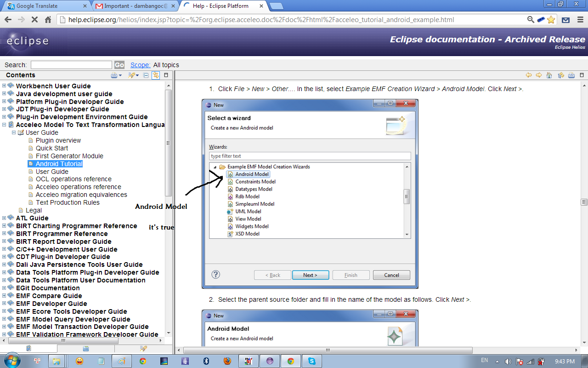The image size is (588, 368).
Task: Open the Text Production Rules topic
Action: tap(68, 202)
